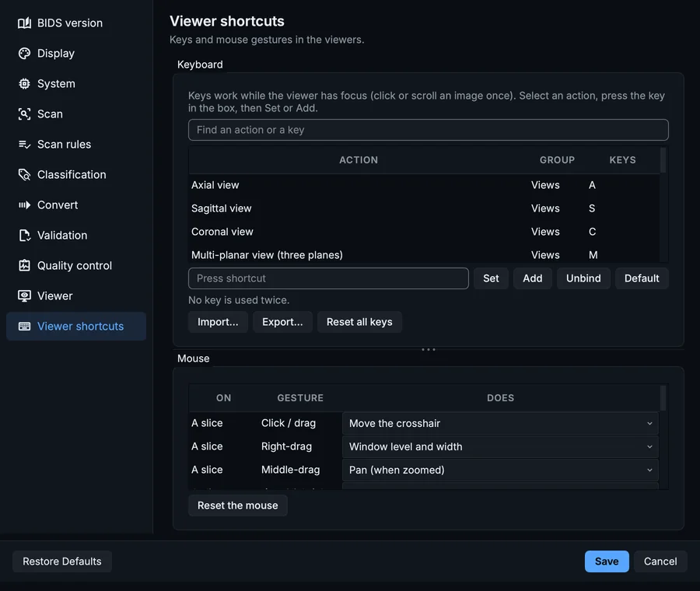The height and width of the screenshot is (591, 700).
Task: Click the keyboard table scrollbar
Action: pos(663,160)
